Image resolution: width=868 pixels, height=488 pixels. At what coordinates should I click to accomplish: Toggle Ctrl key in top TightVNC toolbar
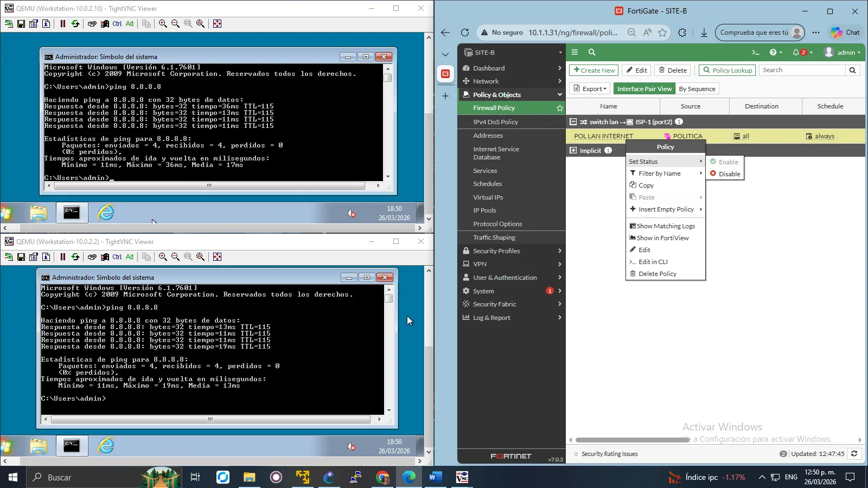pyautogui.click(x=117, y=24)
